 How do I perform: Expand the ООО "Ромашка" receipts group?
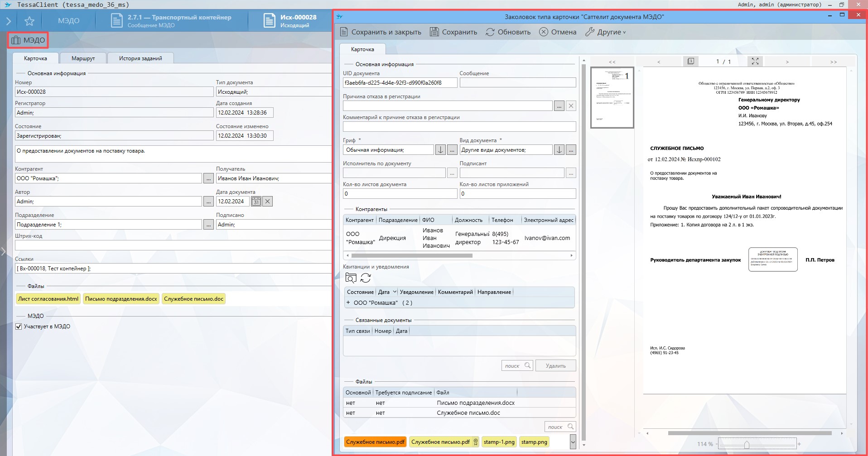click(348, 303)
